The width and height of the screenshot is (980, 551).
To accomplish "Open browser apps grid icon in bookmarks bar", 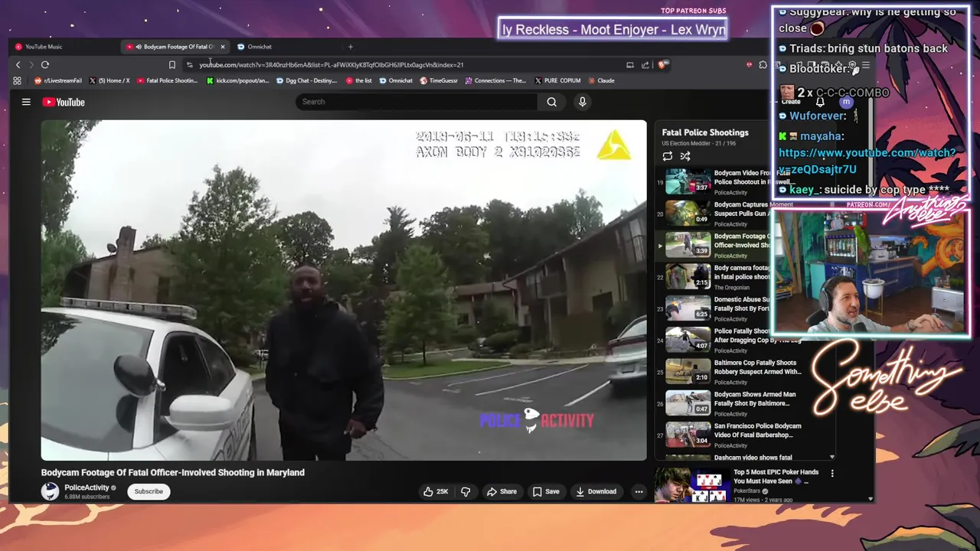I will [17, 80].
